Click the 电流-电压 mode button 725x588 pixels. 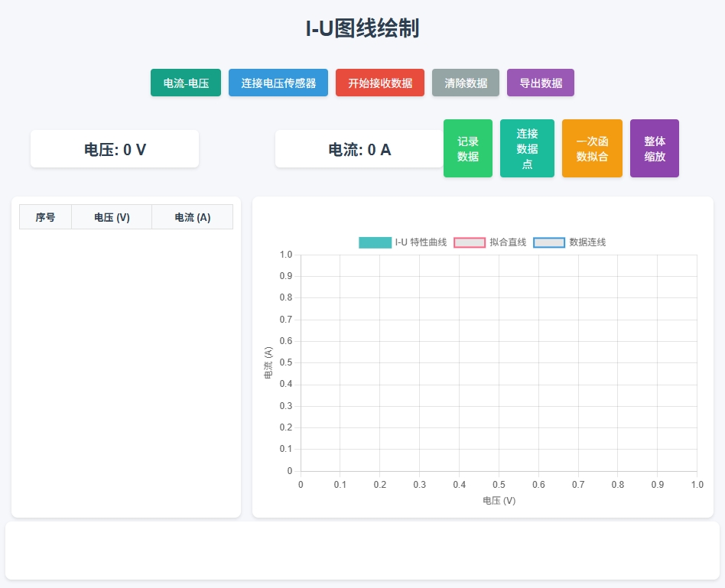(185, 83)
